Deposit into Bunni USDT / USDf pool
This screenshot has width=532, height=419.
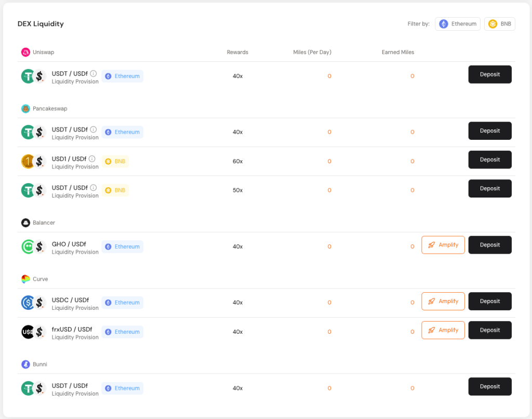(x=489, y=386)
